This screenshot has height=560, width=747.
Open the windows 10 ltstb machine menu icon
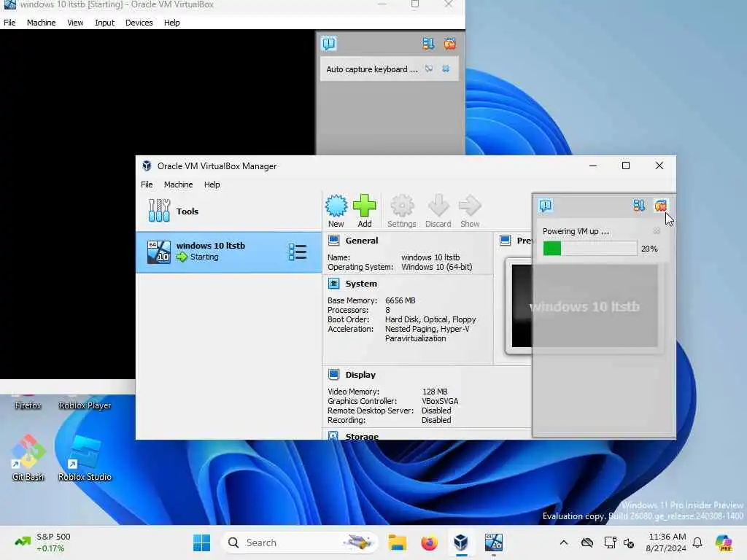(298, 252)
